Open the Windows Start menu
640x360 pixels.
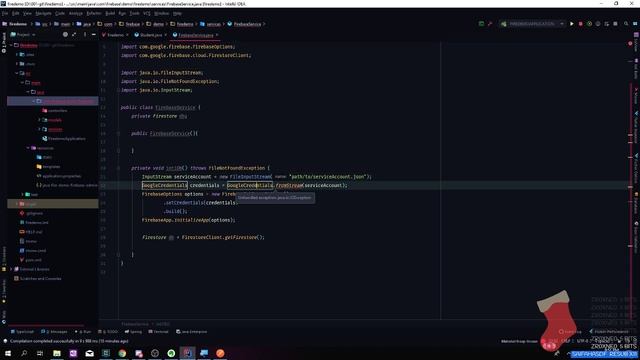point(8,353)
